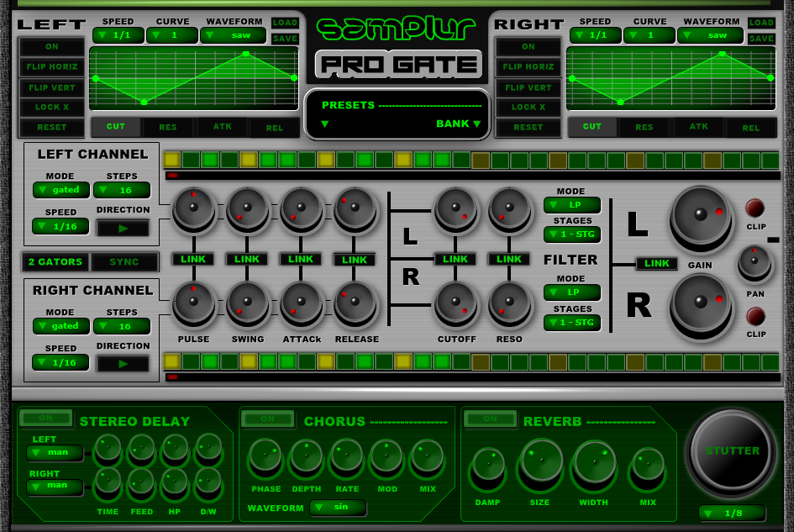Viewport: 794px width, 532px height.
Task: Select the CUT tab on LEFT envelope
Action: pyautogui.click(x=115, y=127)
